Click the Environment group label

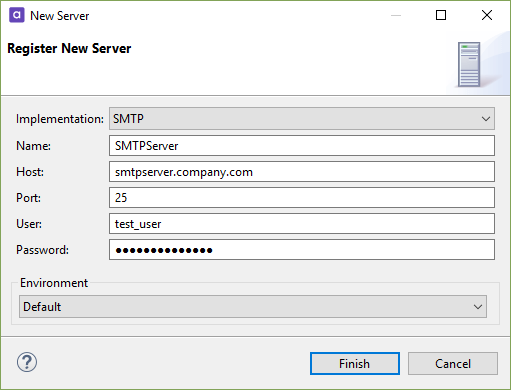(x=54, y=283)
